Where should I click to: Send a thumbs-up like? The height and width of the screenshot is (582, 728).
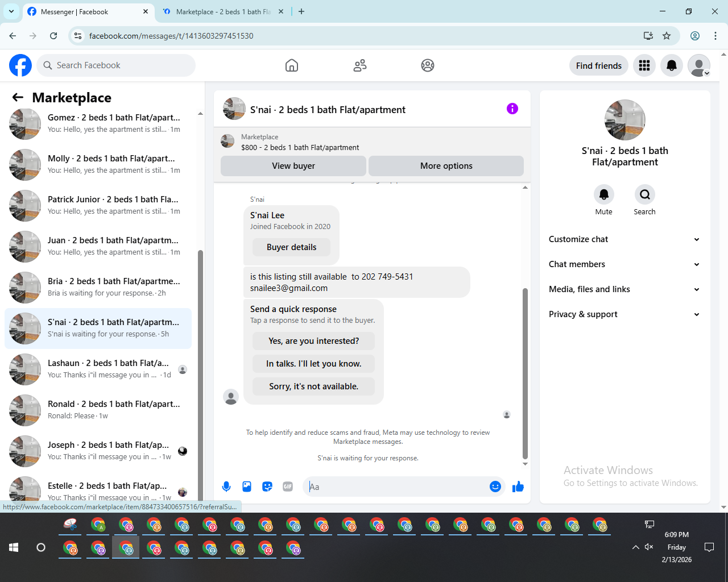coord(518,487)
